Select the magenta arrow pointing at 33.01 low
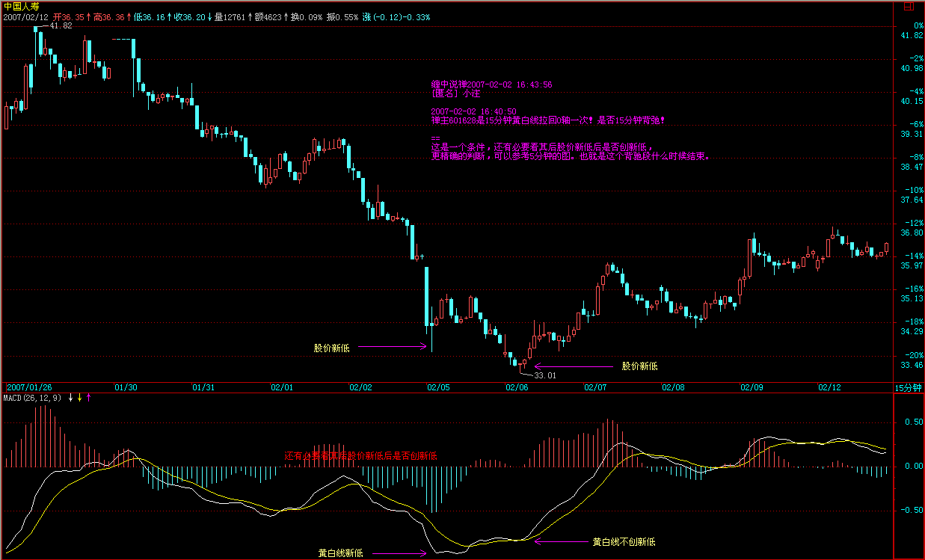 point(572,366)
